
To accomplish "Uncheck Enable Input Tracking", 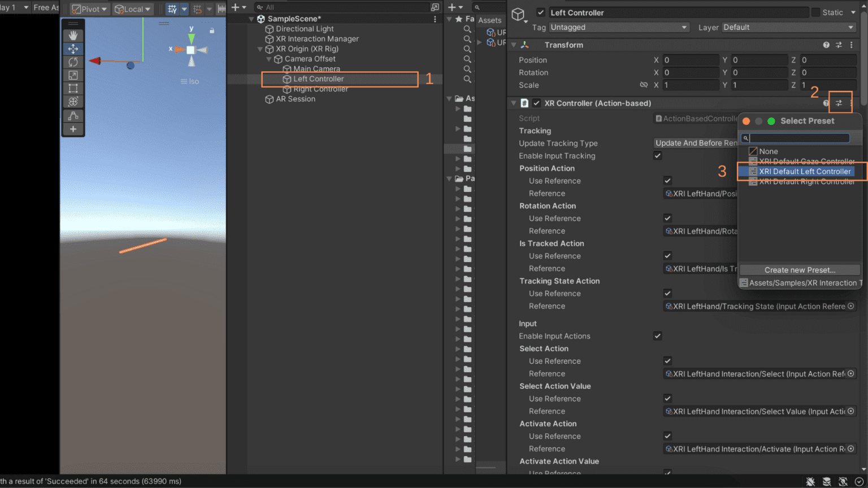I will [x=657, y=155].
